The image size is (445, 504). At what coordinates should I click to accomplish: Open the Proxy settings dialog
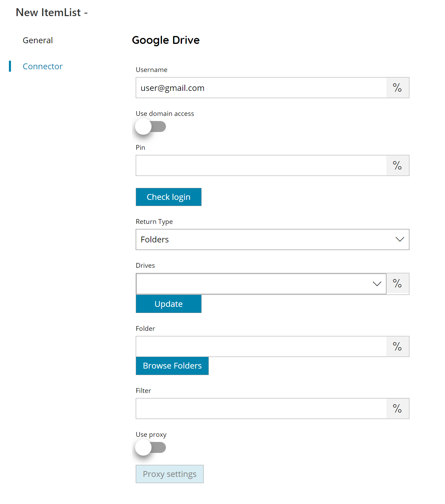pyautogui.click(x=169, y=474)
